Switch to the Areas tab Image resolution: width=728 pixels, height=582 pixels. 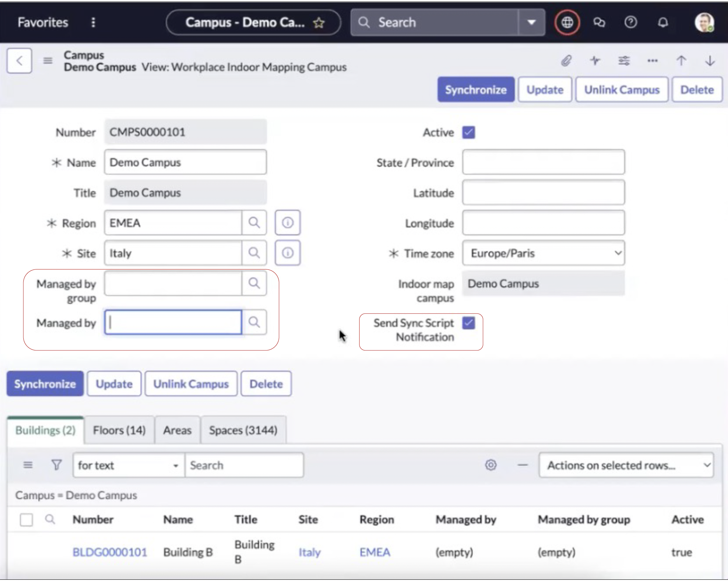(177, 430)
